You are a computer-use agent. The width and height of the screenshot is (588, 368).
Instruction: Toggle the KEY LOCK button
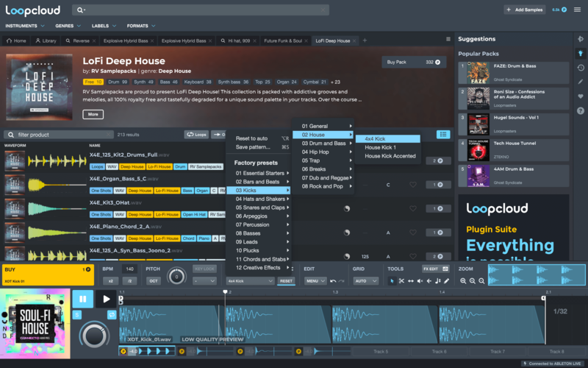tap(204, 270)
